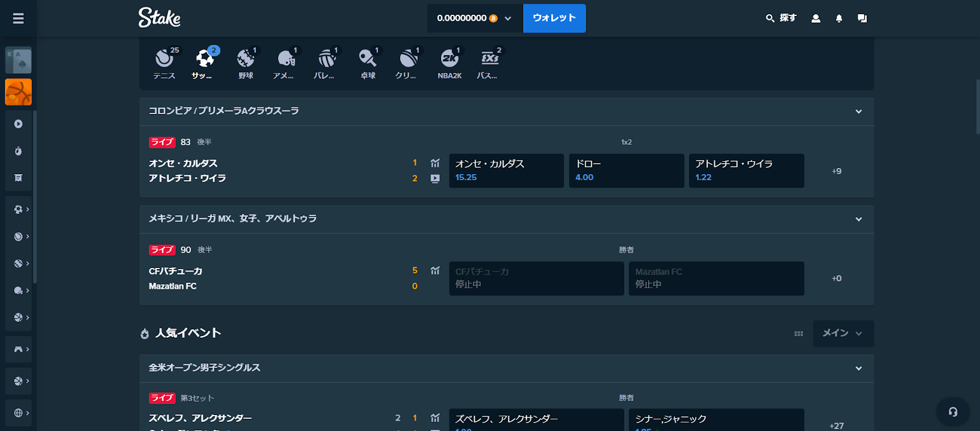The width and height of the screenshot is (980, 431).
Task: Open the casino card tile in sidebar
Action: coord(18,60)
